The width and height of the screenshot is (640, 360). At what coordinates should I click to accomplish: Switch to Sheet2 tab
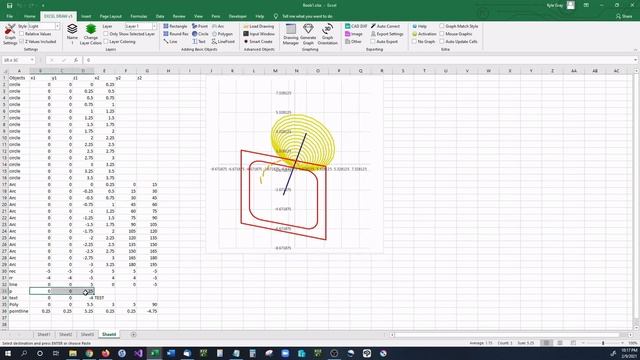65,334
